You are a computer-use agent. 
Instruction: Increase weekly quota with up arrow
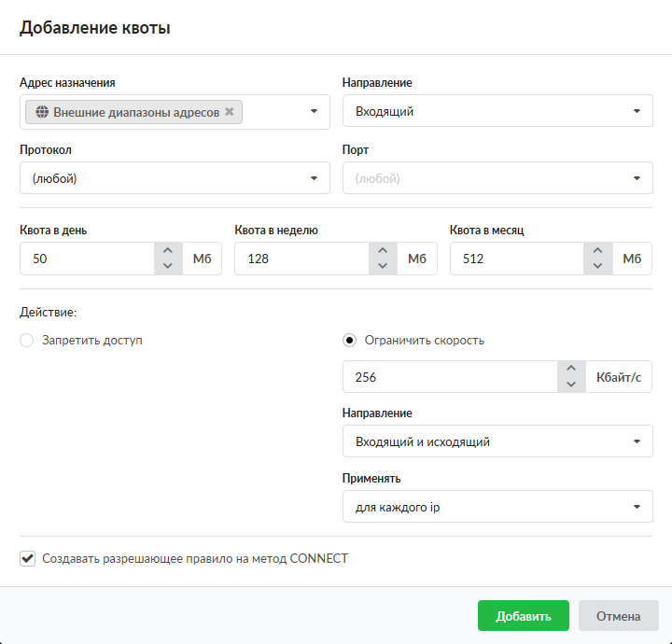(382, 251)
